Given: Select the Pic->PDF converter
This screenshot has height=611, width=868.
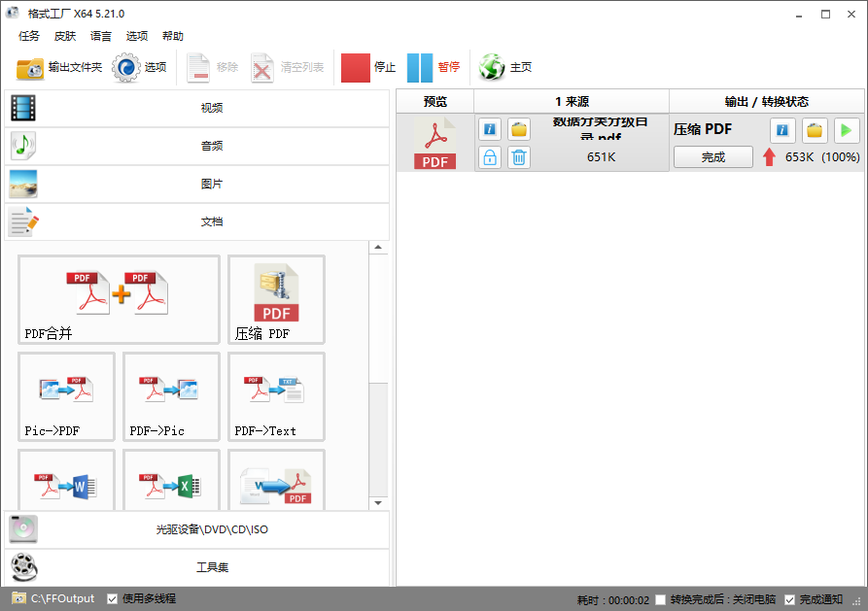Looking at the screenshot, I should (x=66, y=396).
